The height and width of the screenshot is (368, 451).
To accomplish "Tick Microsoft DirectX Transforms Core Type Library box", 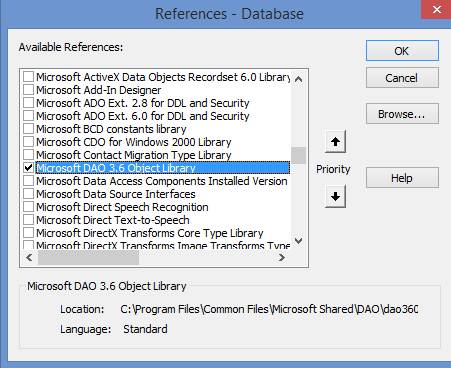I will click(29, 233).
